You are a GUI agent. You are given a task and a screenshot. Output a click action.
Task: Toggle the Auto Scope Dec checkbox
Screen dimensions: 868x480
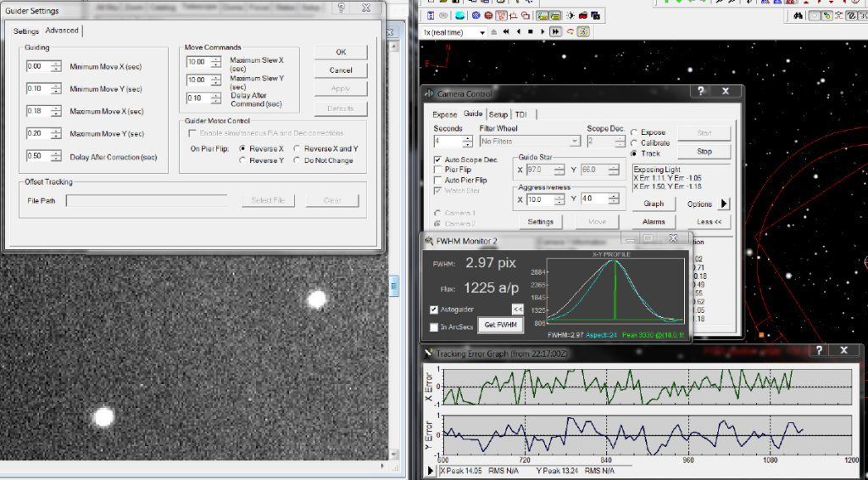pyautogui.click(x=437, y=159)
